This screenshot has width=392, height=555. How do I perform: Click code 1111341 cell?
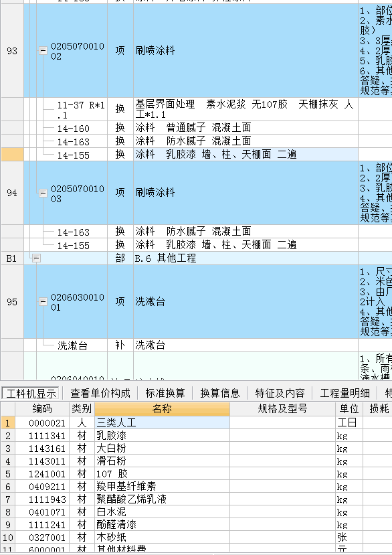pos(42,435)
